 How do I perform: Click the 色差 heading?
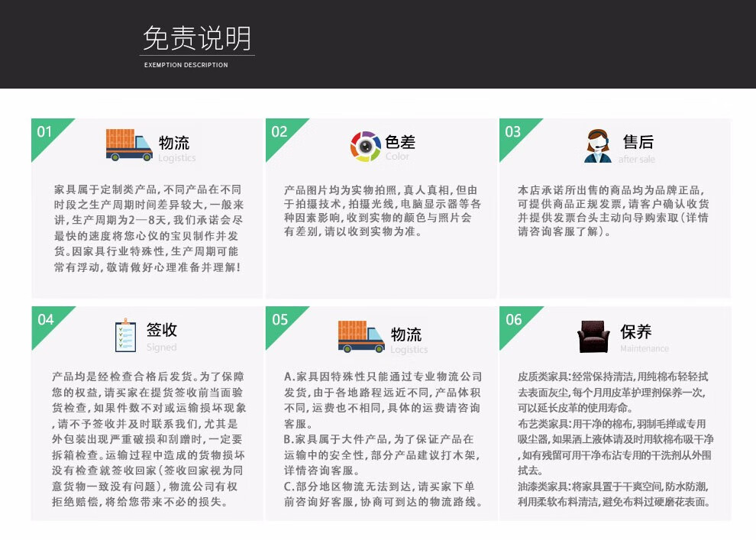400,142
